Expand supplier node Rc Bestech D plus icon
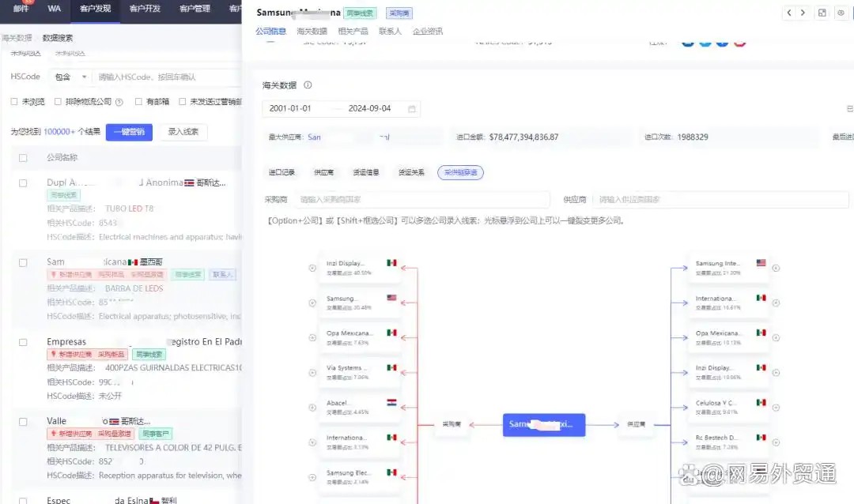Viewport: 854px width, 504px height. coord(776,442)
